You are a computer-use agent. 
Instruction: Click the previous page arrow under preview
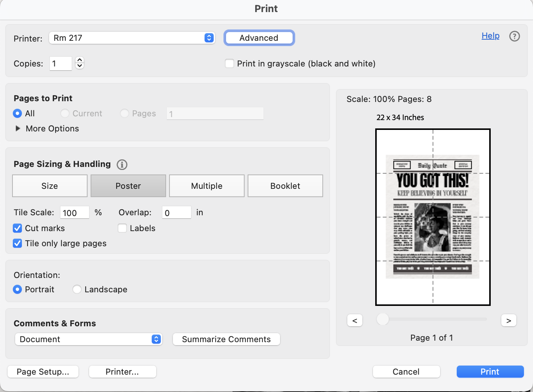354,320
